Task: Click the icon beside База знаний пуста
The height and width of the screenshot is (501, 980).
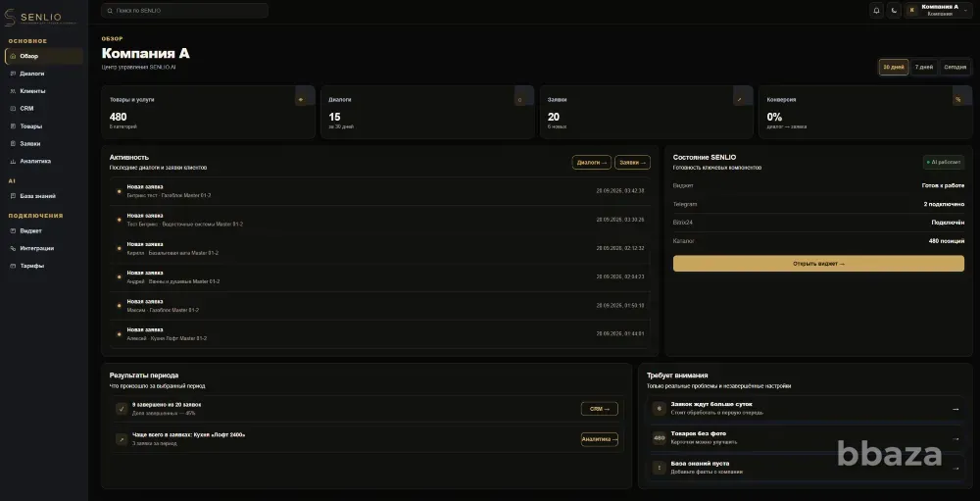Action: (659, 468)
